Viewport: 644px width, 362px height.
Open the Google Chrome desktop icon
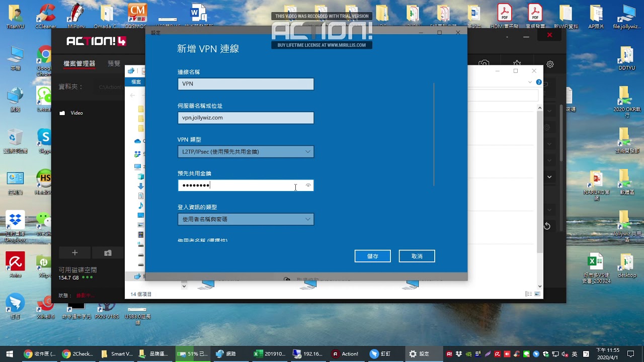(44, 61)
